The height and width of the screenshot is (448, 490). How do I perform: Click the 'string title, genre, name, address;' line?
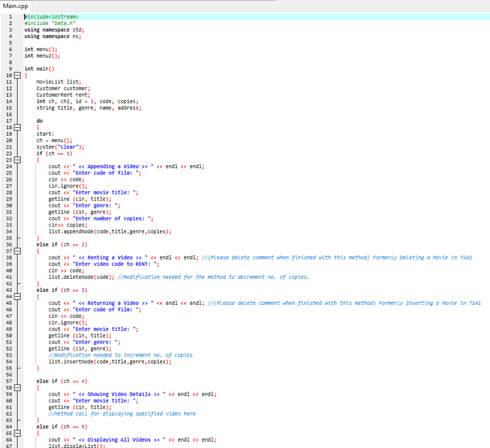(89, 108)
